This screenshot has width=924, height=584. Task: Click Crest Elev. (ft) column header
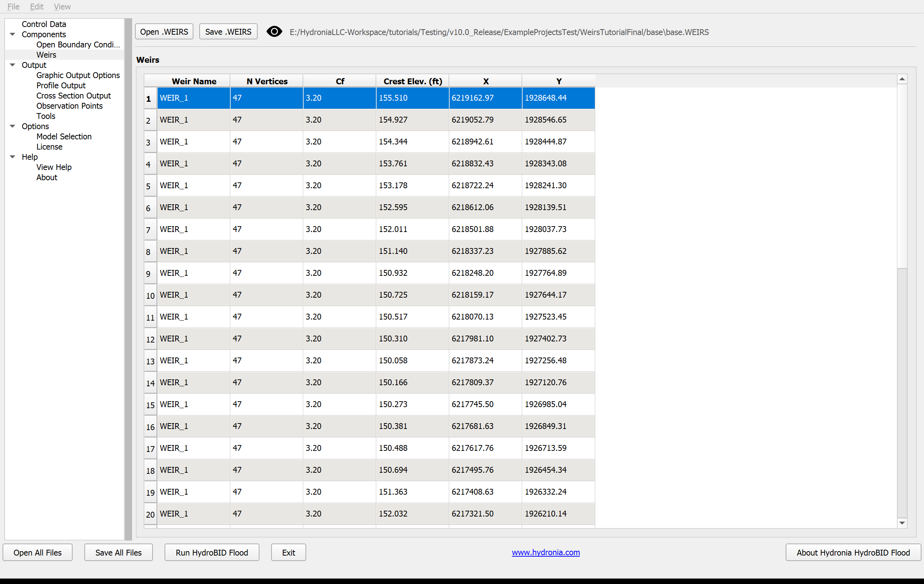[x=412, y=81]
